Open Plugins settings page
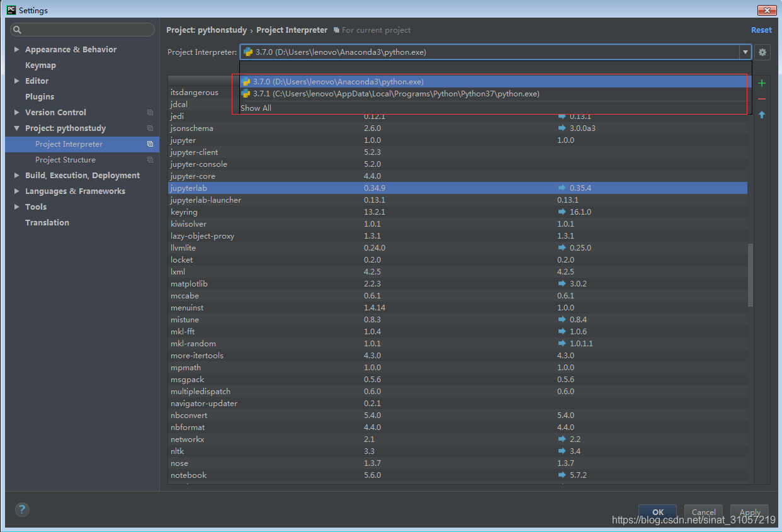The image size is (782, 532). pos(40,96)
